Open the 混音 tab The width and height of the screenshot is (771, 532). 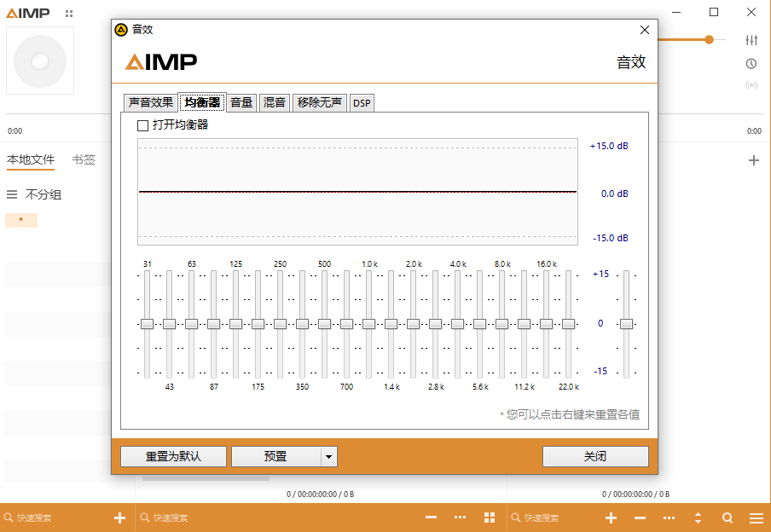coord(275,102)
